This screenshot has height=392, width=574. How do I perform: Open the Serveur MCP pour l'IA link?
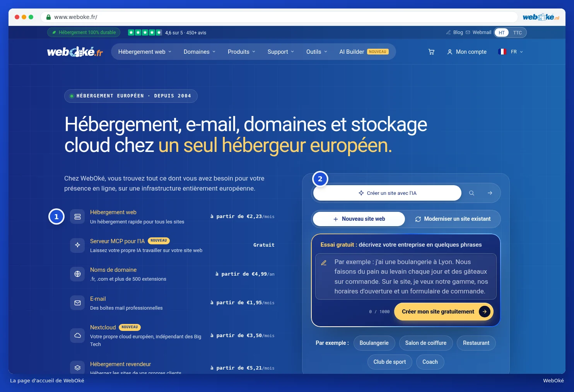(117, 241)
